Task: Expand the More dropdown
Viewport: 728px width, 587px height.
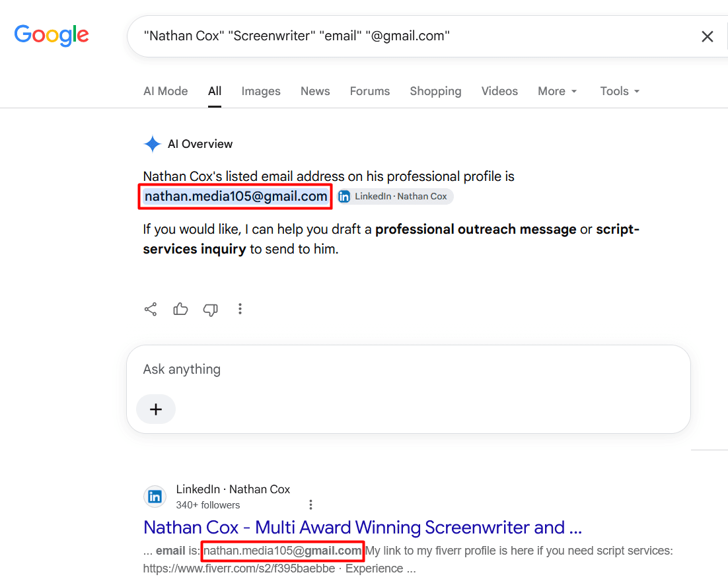Action: [x=557, y=91]
